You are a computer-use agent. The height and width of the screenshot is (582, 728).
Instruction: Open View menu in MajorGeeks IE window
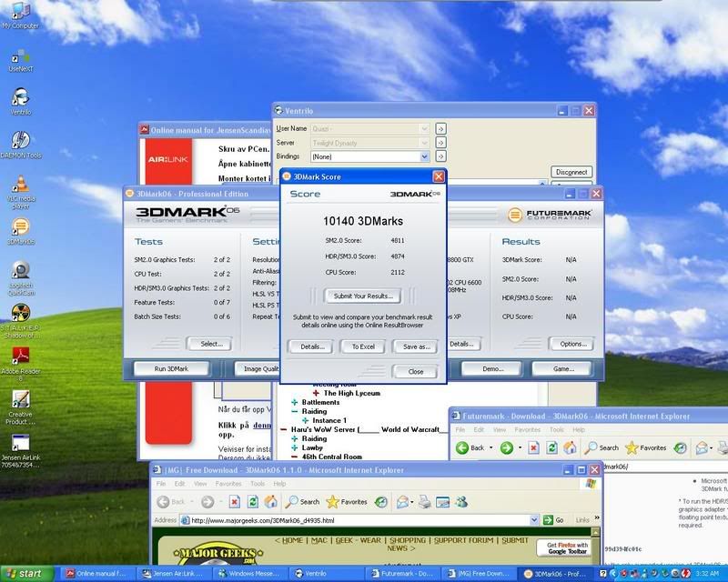point(200,484)
